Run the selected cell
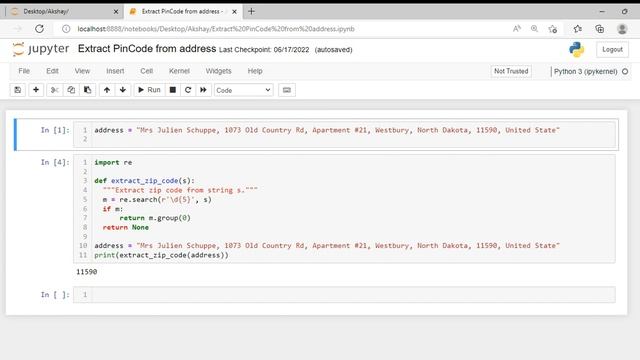The height and width of the screenshot is (360, 640). click(x=149, y=90)
